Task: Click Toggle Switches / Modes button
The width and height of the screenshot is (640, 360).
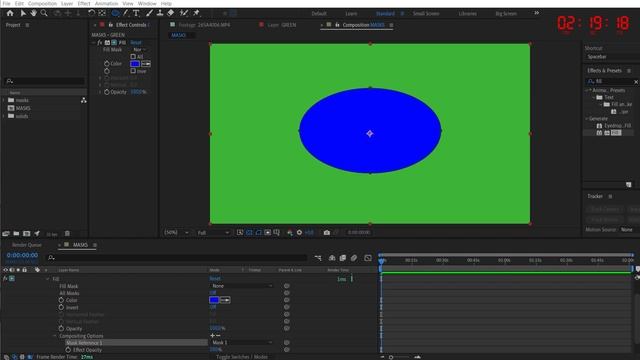Action: click(x=242, y=357)
